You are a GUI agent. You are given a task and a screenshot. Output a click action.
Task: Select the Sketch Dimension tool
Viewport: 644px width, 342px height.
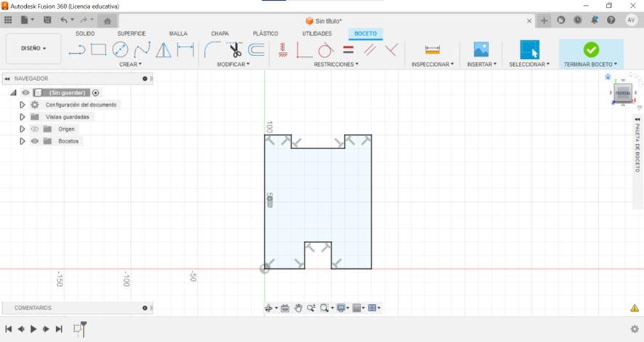pos(185,49)
